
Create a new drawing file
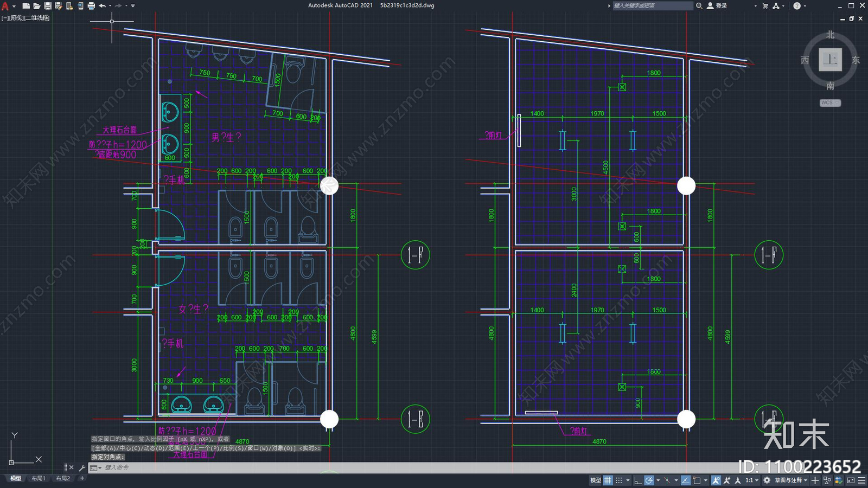pos(26,6)
